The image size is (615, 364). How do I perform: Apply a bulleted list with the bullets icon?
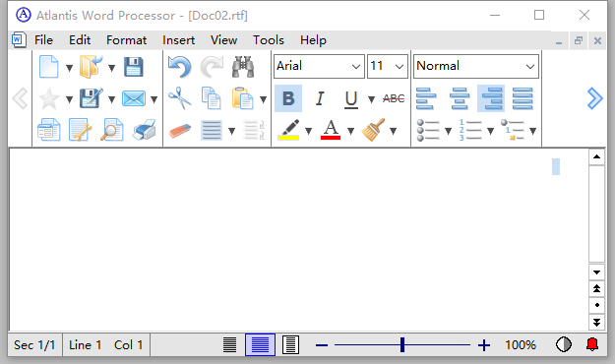coord(428,130)
